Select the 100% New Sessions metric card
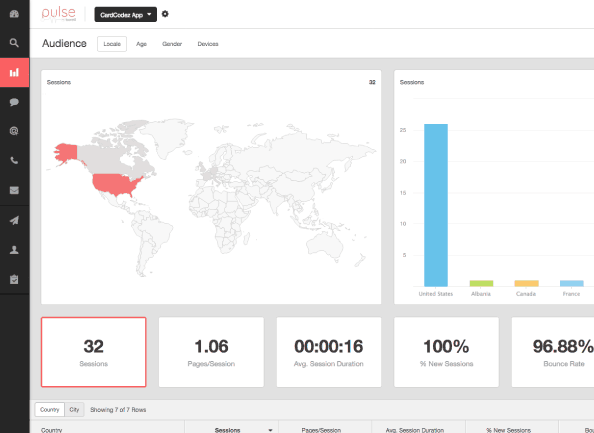Viewport: 594px width, 433px height. (x=446, y=352)
